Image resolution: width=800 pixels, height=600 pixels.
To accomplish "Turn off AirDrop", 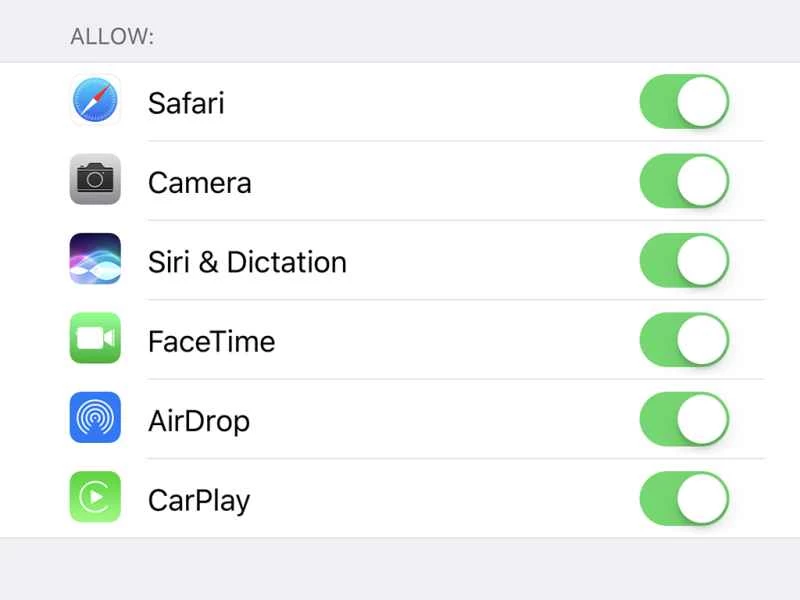I will pyautogui.click(x=683, y=420).
